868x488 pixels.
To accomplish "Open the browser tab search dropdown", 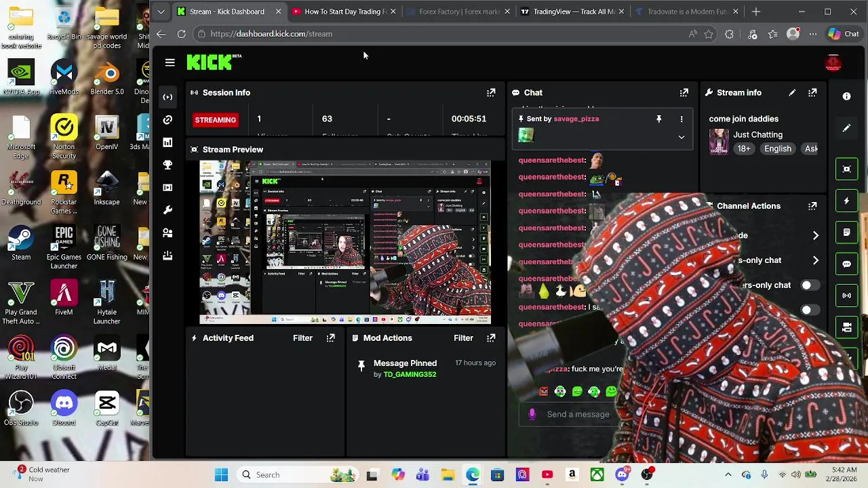I will [x=160, y=12].
